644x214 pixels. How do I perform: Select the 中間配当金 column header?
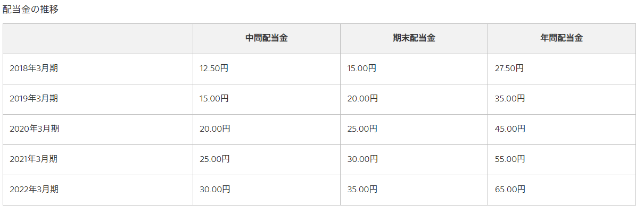click(267, 38)
